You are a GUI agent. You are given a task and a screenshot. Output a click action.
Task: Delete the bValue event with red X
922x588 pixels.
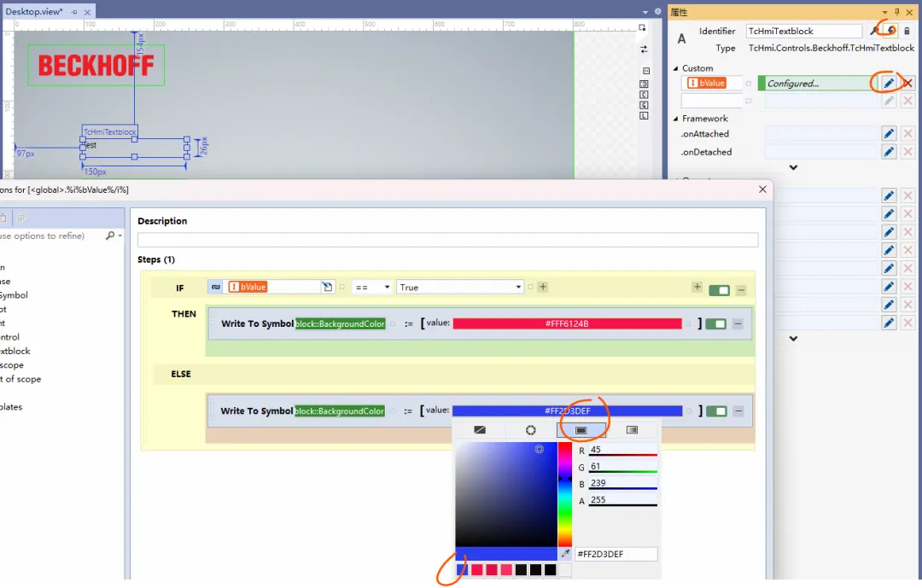907,83
